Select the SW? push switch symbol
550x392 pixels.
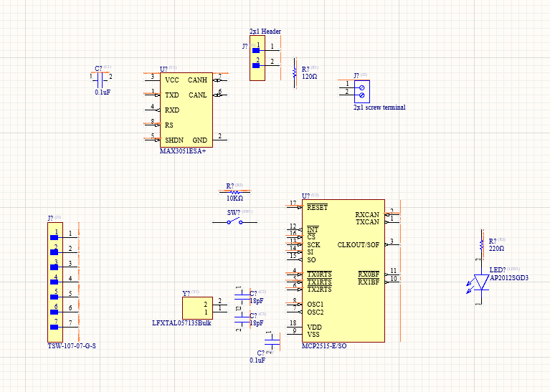tap(234, 221)
